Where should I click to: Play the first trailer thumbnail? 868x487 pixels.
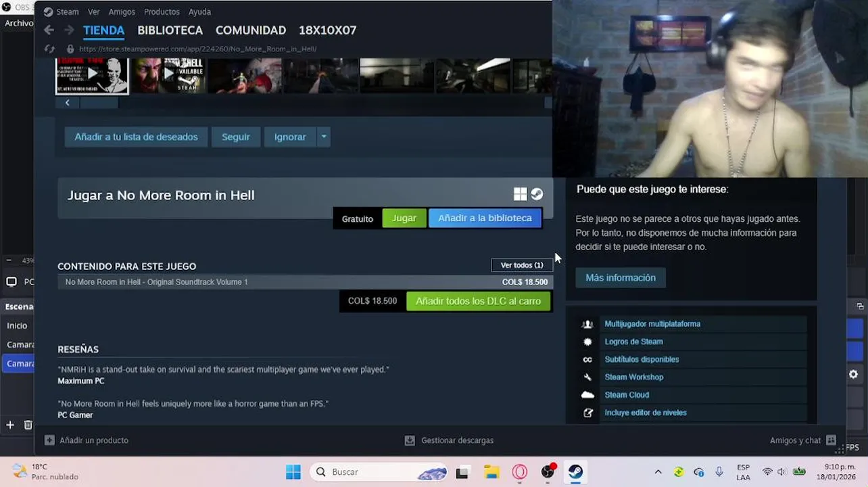point(92,74)
